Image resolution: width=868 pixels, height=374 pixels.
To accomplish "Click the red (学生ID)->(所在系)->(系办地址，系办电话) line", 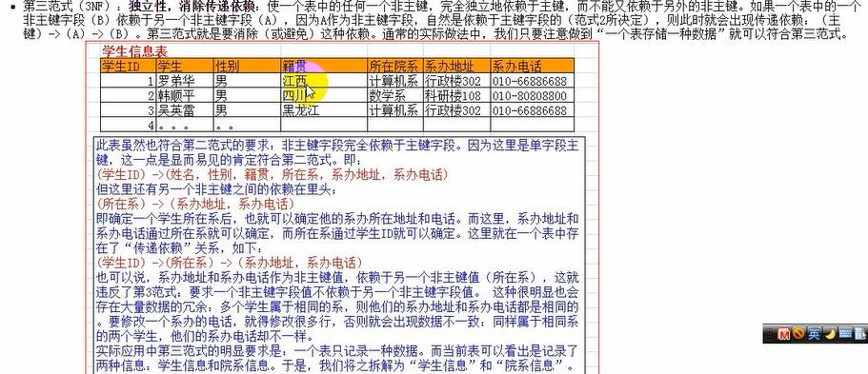I will point(230,262).
